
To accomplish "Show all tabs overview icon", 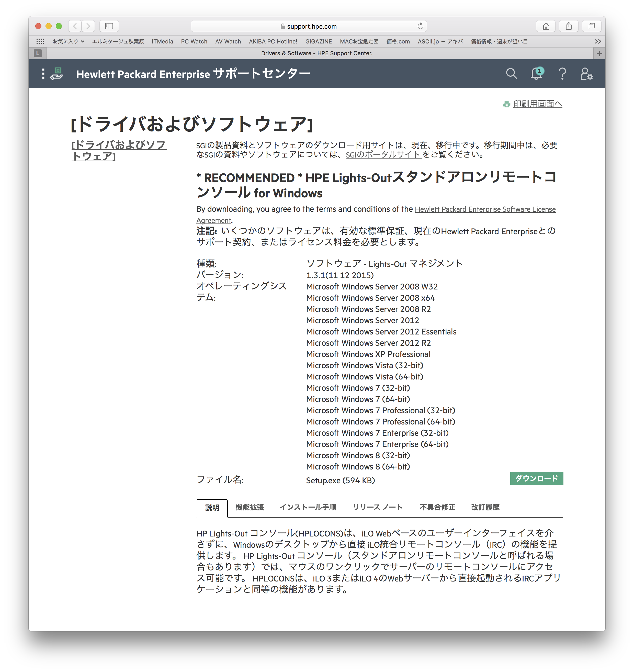I will tap(591, 26).
